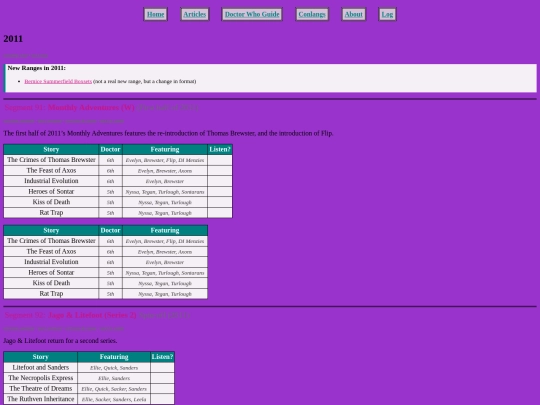Select 'The Necropolis Express' story row
This screenshot has height=405, width=540.
[40, 378]
